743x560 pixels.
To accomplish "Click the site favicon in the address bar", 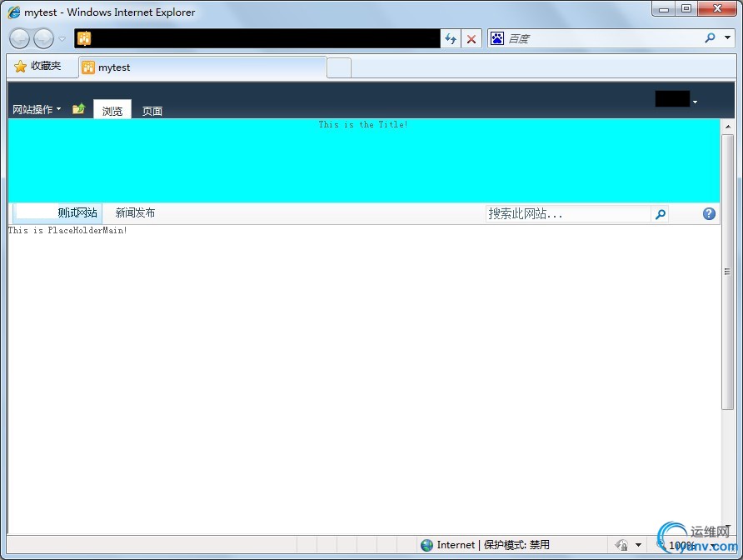I will coord(84,38).
